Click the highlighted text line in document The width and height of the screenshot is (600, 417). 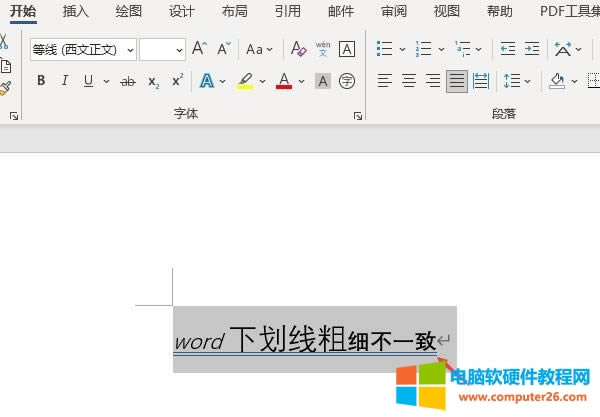(305, 341)
